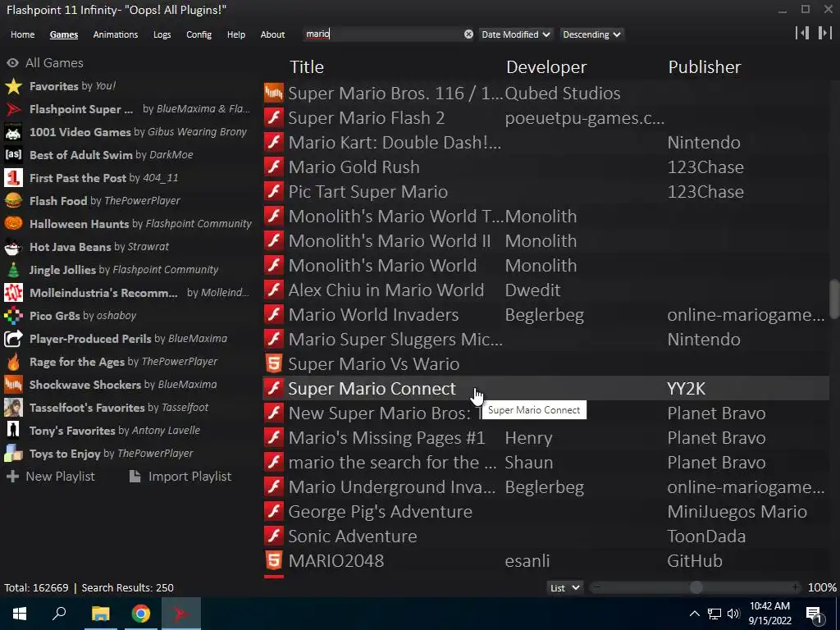Click Flash icon beside Super Mario Flash 2
This screenshot has height=630, width=840.
(274, 118)
